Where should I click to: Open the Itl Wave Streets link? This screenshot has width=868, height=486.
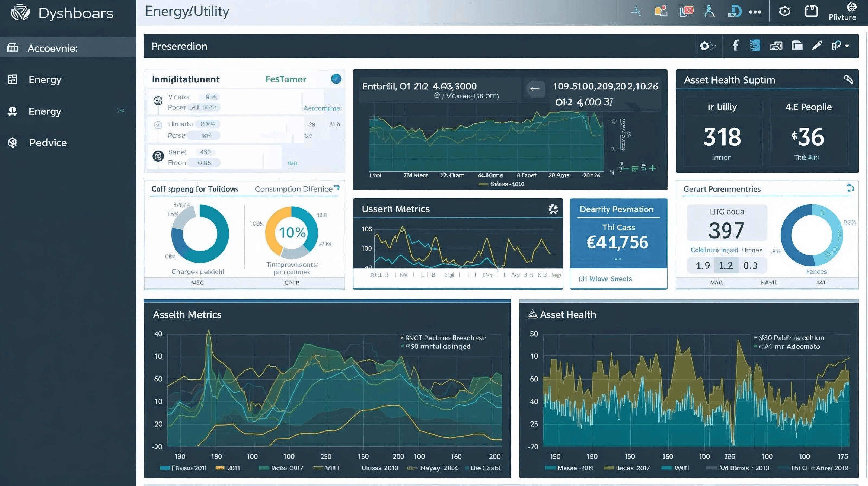605,279
